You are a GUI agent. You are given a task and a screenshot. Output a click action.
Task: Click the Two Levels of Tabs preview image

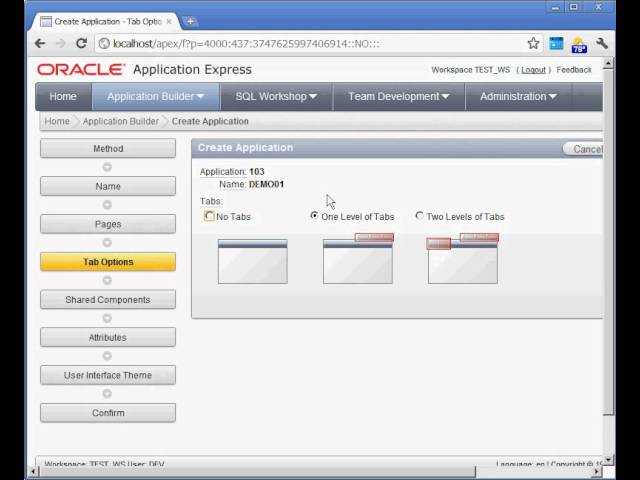click(463, 259)
